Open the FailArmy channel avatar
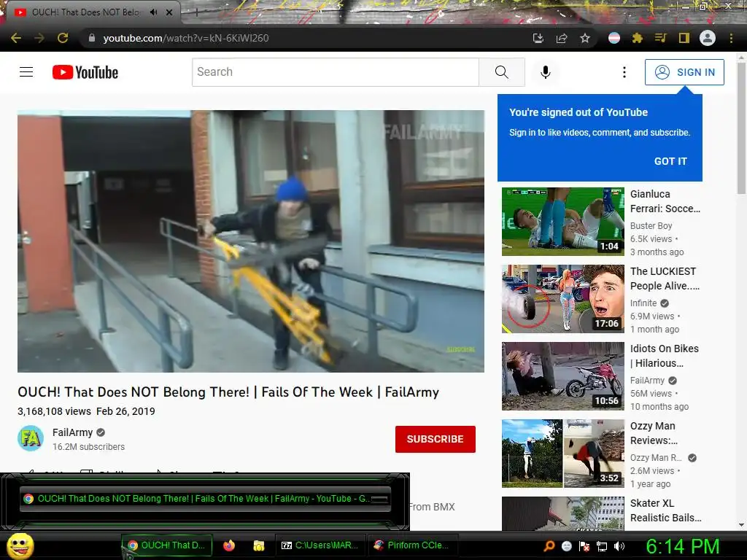 [31, 438]
